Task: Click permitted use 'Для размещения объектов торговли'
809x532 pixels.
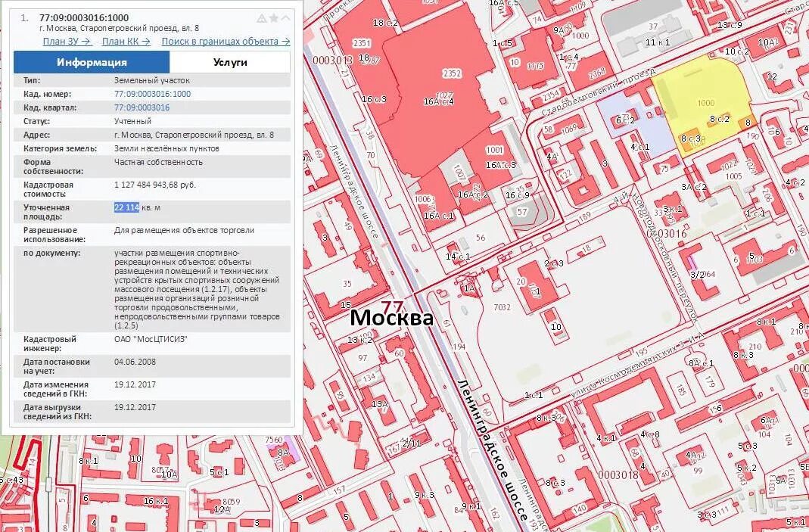Action: tap(184, 230)
